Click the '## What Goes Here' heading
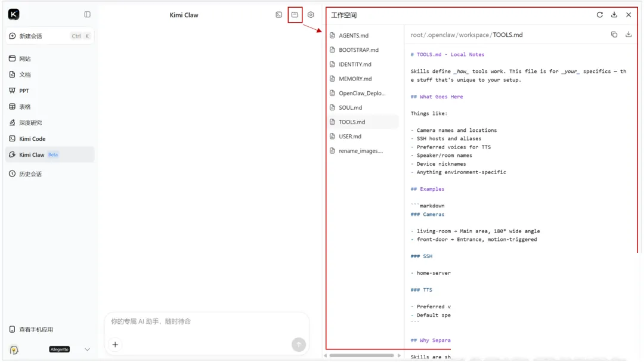Screen dimensions: 644x362 coord(436,97)
